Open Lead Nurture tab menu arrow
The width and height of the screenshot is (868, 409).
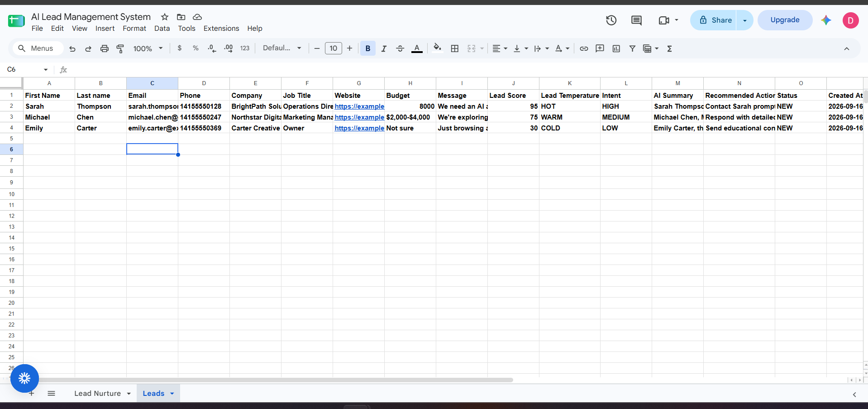(129, 394)
